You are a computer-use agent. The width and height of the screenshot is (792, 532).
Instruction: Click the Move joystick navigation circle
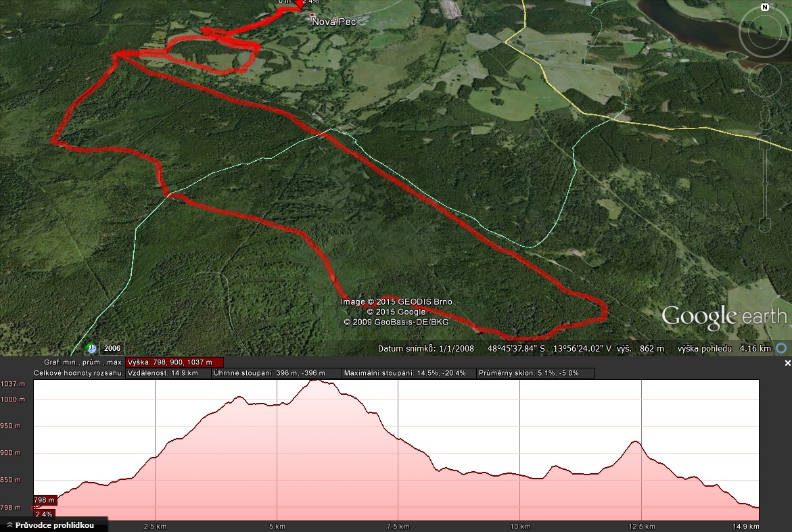pyautogui.click(x=765, y=80)
